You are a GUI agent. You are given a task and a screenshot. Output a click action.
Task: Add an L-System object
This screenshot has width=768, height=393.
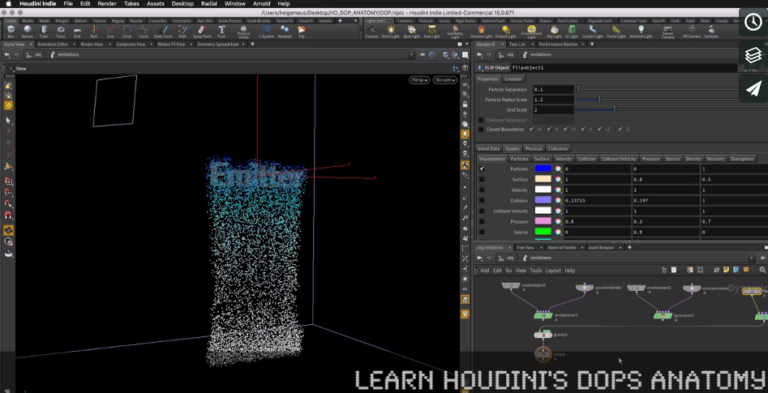point(266,31)
